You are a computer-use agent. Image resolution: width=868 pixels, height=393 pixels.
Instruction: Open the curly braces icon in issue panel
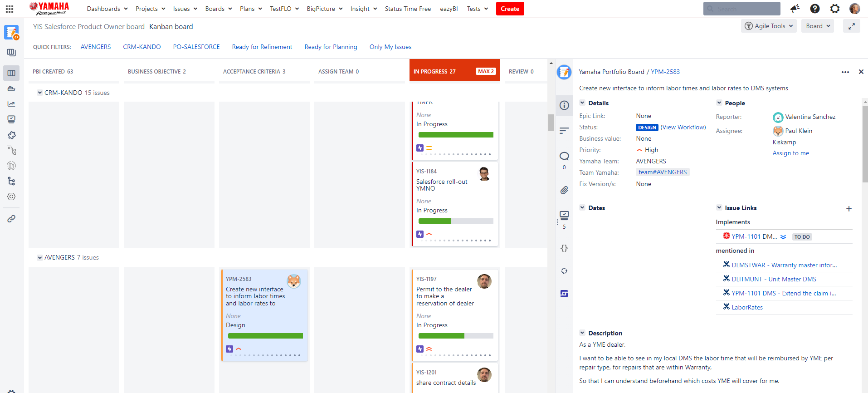point(564,248)
